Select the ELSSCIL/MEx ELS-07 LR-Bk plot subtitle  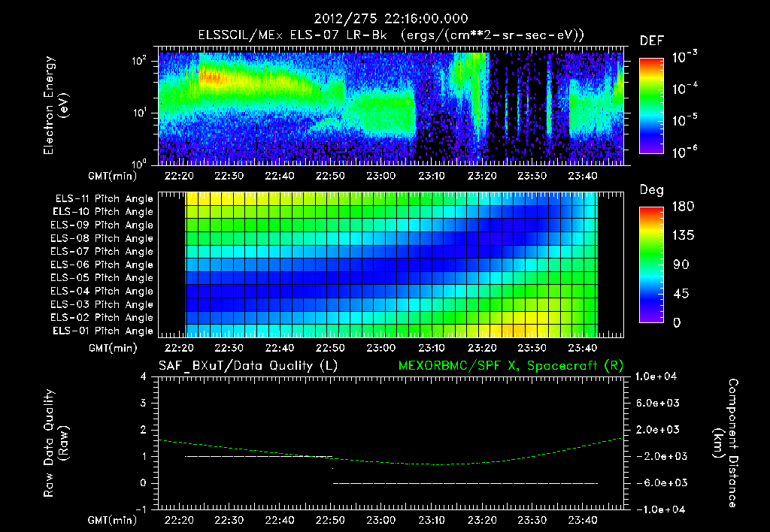pyautogui.click(x=391, y=35)
